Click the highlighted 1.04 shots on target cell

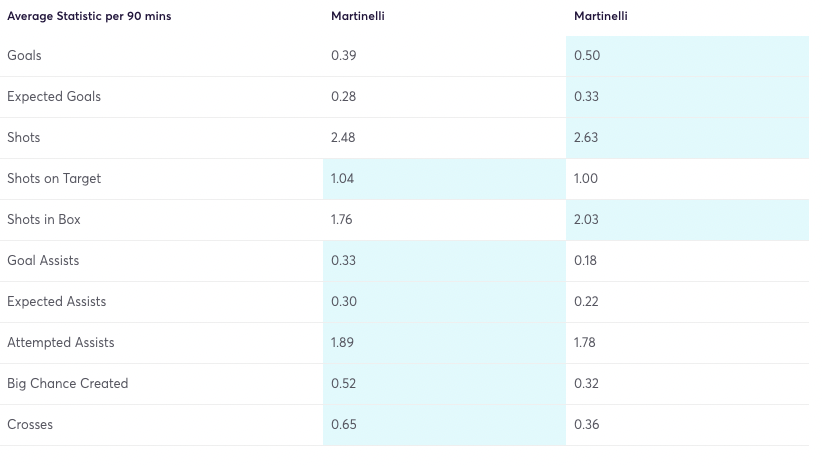[x=343, y=179]
